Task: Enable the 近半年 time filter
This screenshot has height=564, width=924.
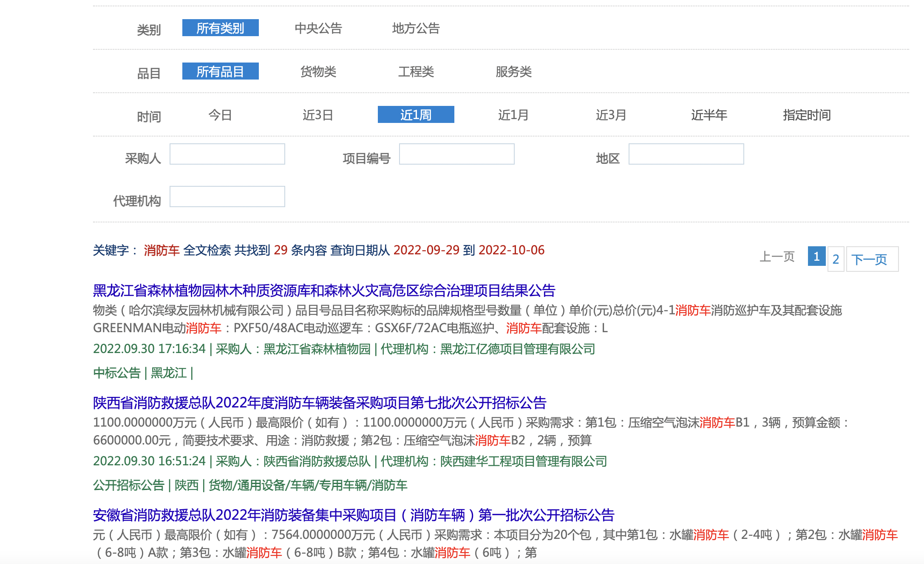Action: click(709, 115)
